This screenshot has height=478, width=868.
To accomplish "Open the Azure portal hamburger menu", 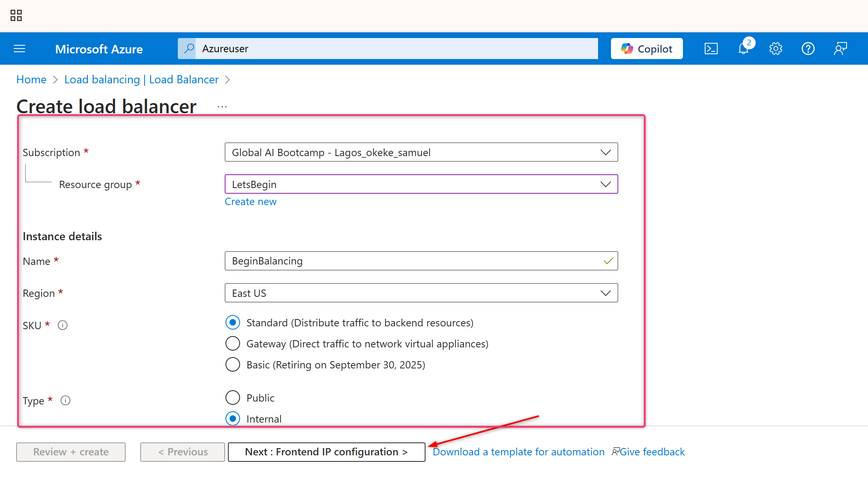I will pyautogui.click(x=19, y=49).
